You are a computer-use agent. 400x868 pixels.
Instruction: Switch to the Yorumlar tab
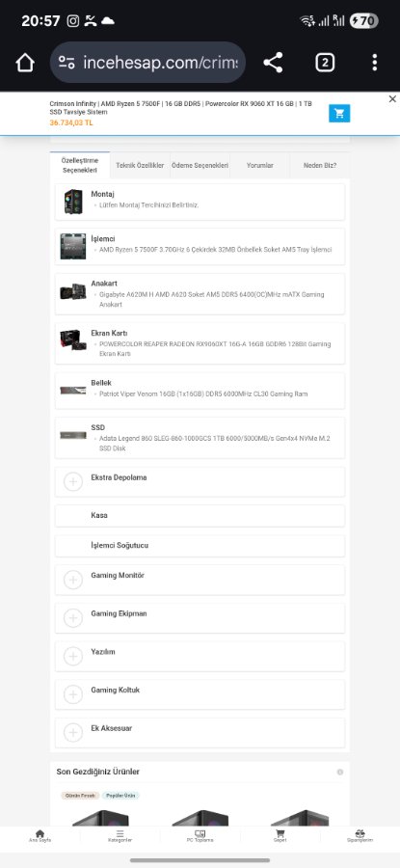260,166
